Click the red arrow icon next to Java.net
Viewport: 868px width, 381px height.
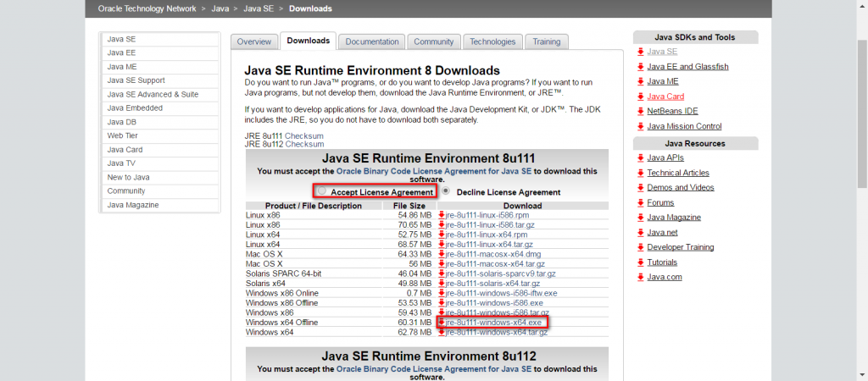pos(641,232)
